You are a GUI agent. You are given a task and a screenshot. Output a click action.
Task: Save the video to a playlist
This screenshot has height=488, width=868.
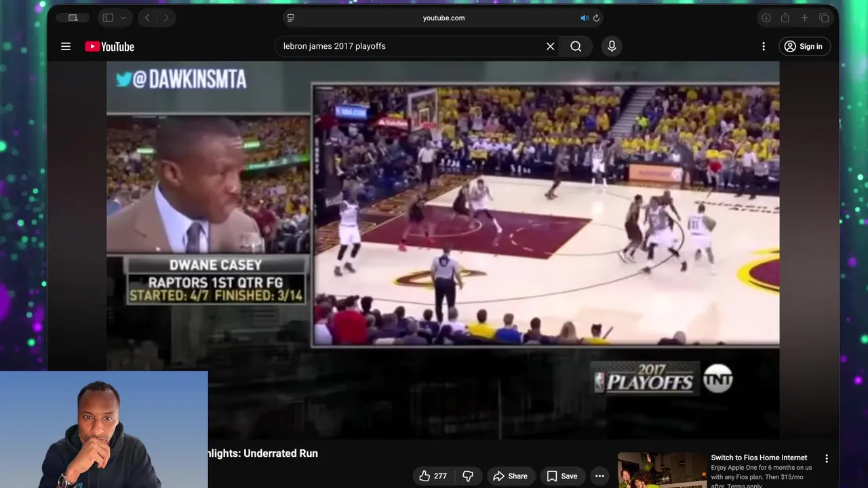pos(562,476)
